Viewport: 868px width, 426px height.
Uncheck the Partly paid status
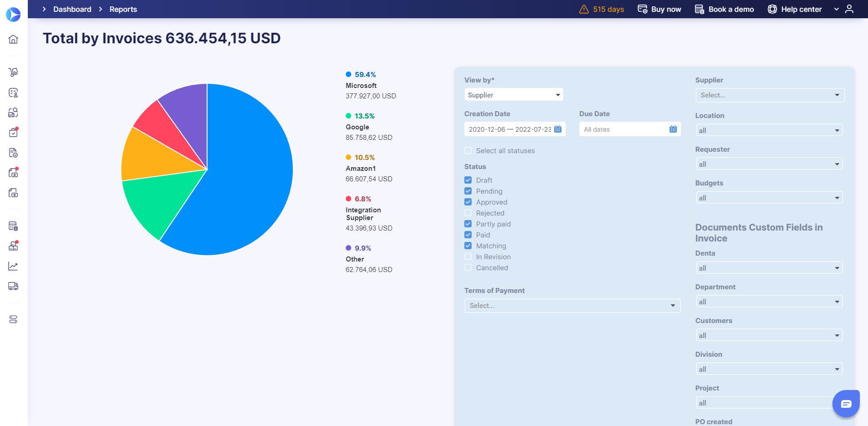click(x=468, y=224)
